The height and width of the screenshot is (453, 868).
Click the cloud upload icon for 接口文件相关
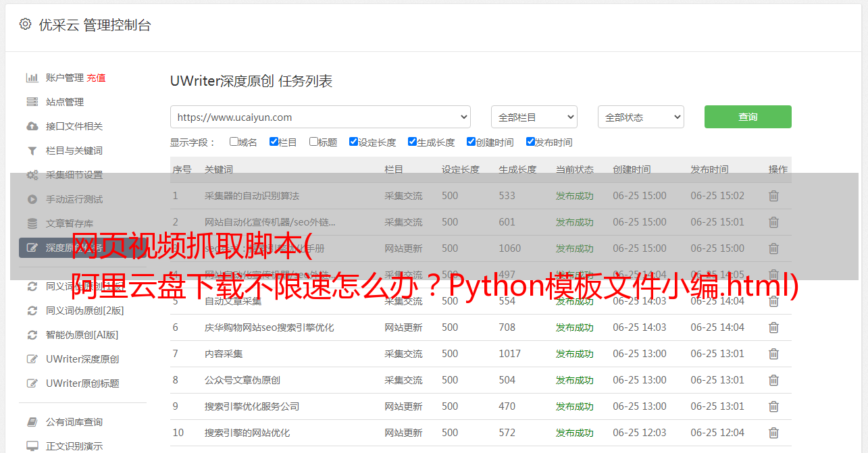tap(32, 126)
